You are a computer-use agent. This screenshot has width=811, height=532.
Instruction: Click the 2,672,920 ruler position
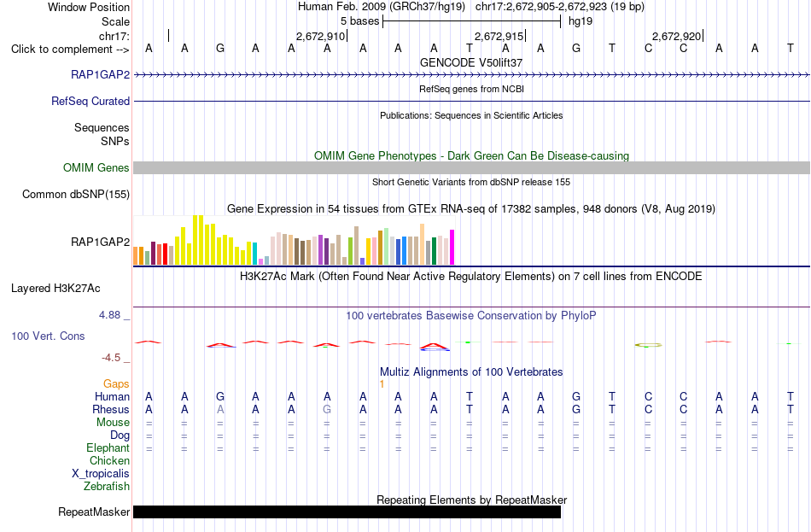tap(676, 36)
